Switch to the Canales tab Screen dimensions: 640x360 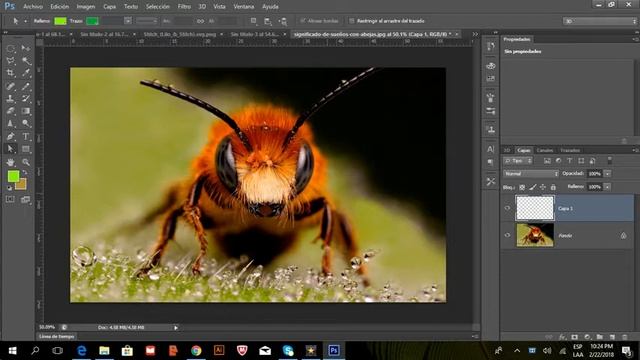[544, 150]
